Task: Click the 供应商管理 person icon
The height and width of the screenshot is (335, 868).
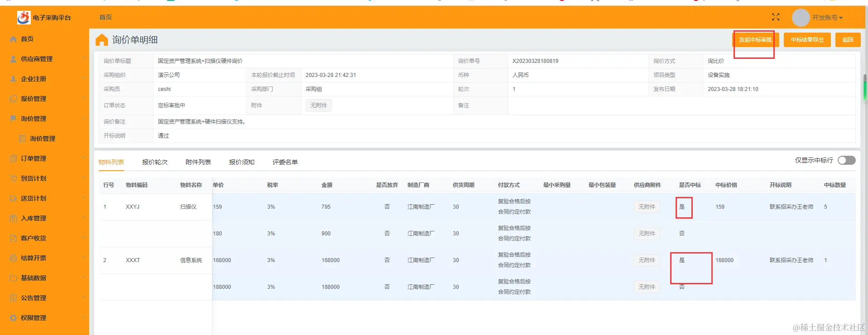Action: pyautogui.click(x=14, y=59)
